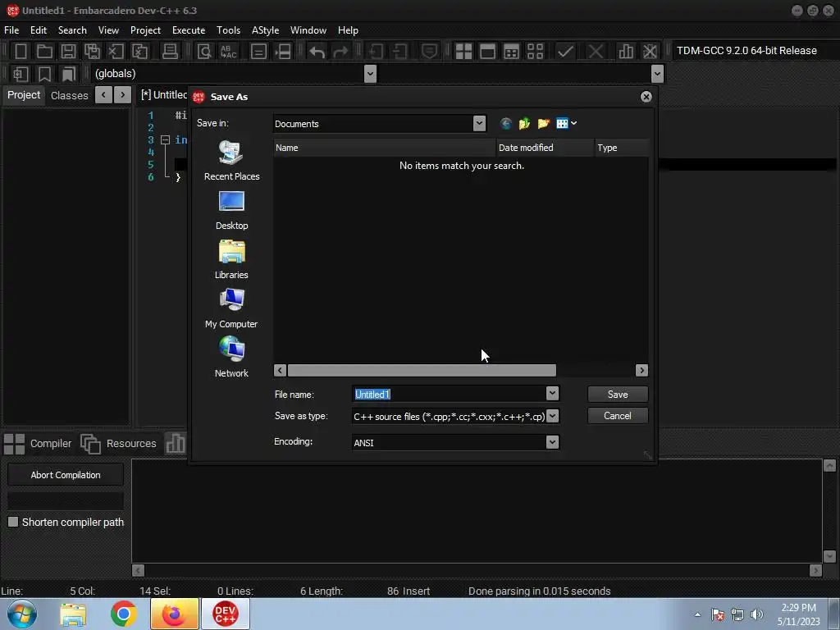Click the Create New Folder icon

pyautogui.click(x=543, y=124)
